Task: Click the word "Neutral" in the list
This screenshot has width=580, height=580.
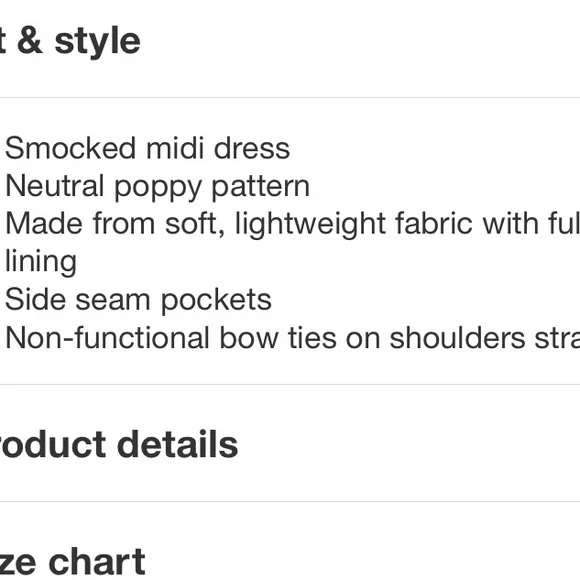Action: [x=55, y=186]
